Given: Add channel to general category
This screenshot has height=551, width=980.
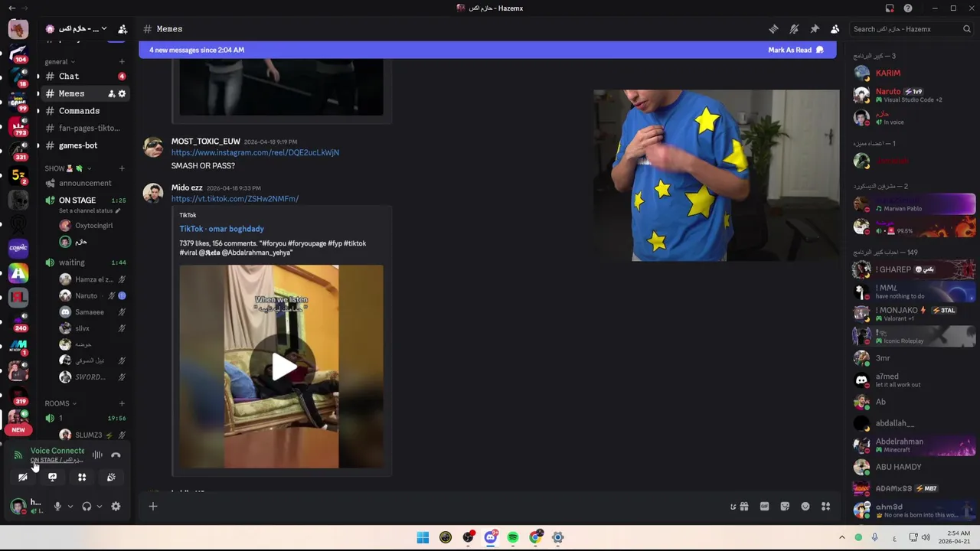Looking at the screenshot, I should (122, 62).
